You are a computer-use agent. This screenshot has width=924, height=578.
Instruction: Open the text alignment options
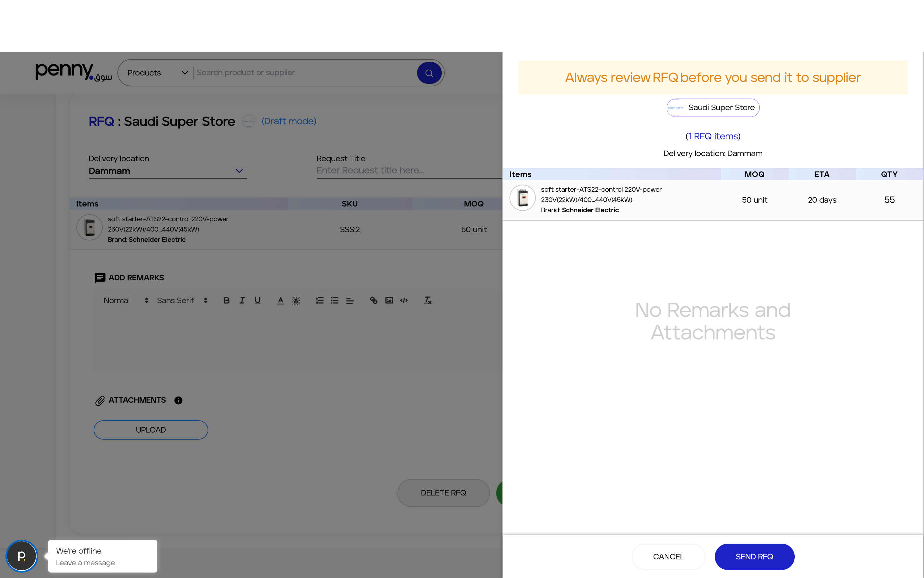pos(350,301)
